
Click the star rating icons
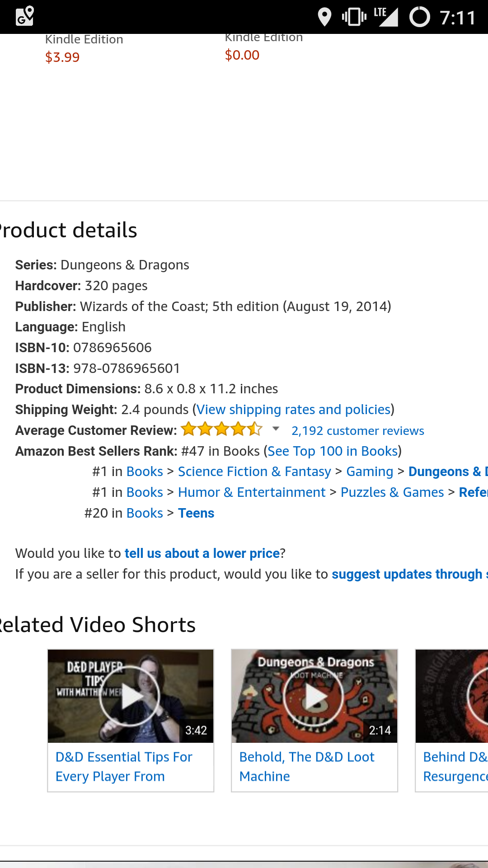pyautogui.click(x=221, y=429)
